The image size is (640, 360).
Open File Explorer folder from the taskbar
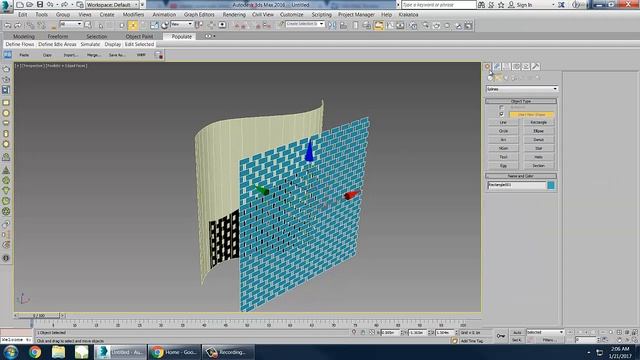coord(58,352)
